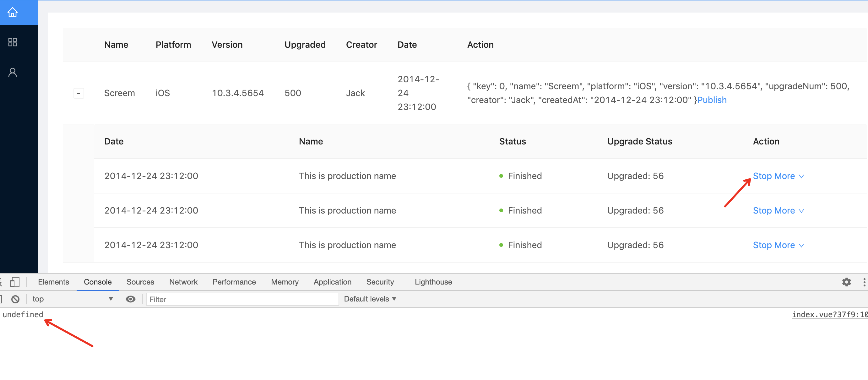Image resolution: width=868 pixels, height=380 pixels.
Task: Click the inspect element icon in DevTools
Action: (1, 282)
